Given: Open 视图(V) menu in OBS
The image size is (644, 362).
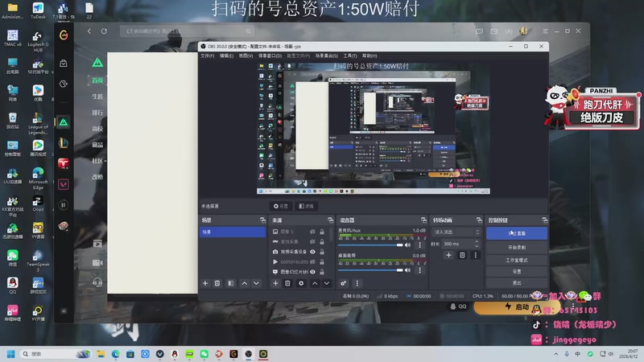Looking at the screenshot, I should [x=246, y=56].
